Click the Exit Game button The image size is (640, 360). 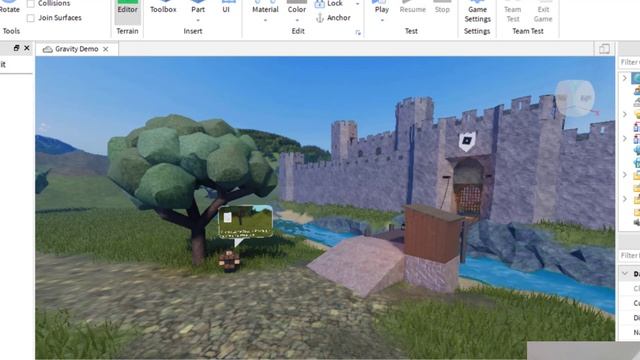coord(543,11)
